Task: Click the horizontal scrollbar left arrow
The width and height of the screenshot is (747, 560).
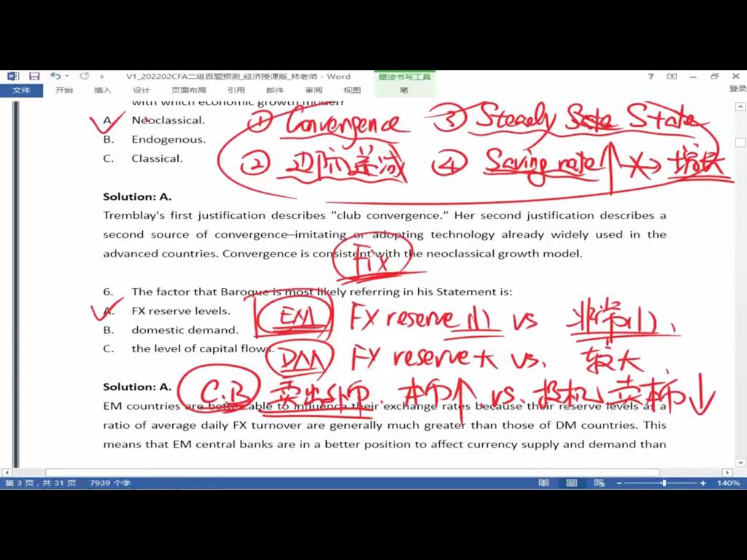Action: tap(7, 472)
